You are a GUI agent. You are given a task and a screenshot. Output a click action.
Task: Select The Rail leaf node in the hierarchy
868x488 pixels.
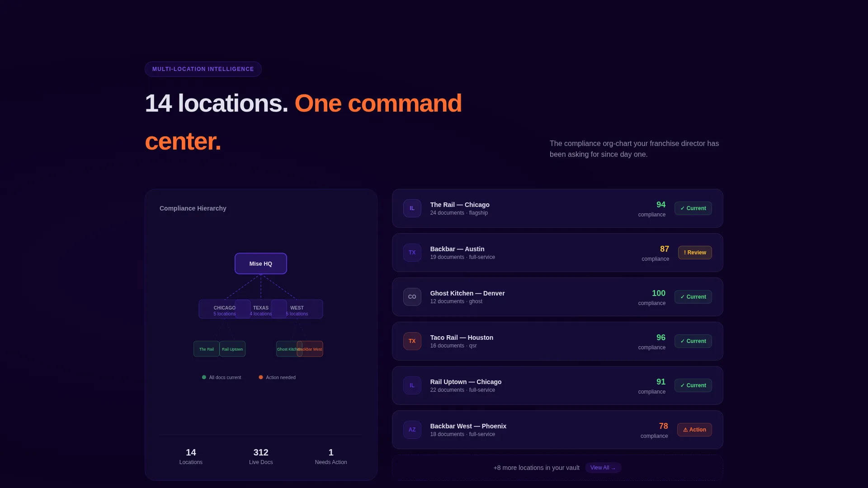[x=207, y=349]
